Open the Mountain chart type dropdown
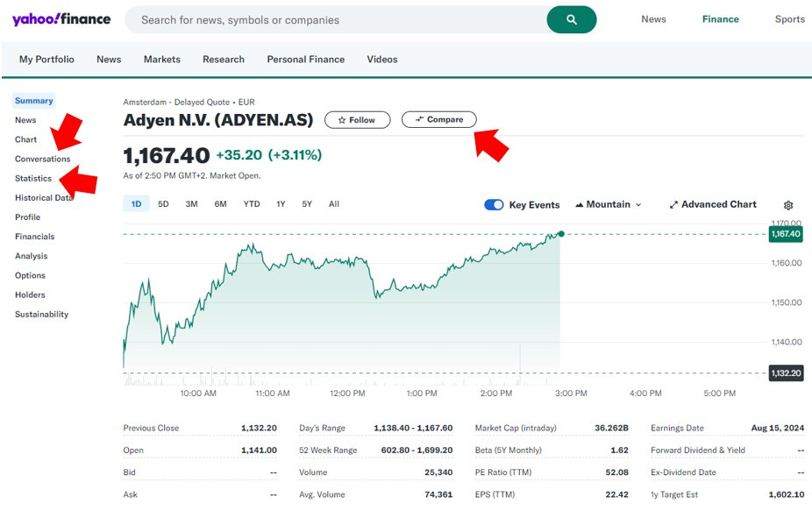This screenshot has height=511, width=812. click(x=609, y=204)
